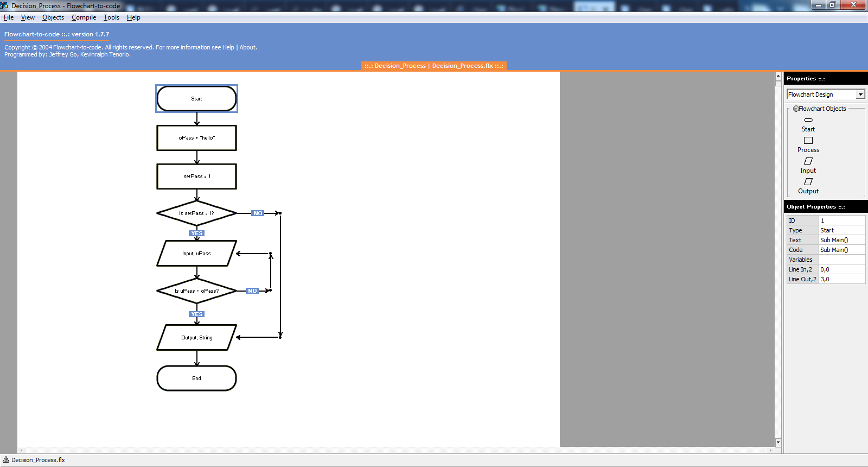Click the Line Out,2 value 3,0
868x467 pixels.
(842, 279)
